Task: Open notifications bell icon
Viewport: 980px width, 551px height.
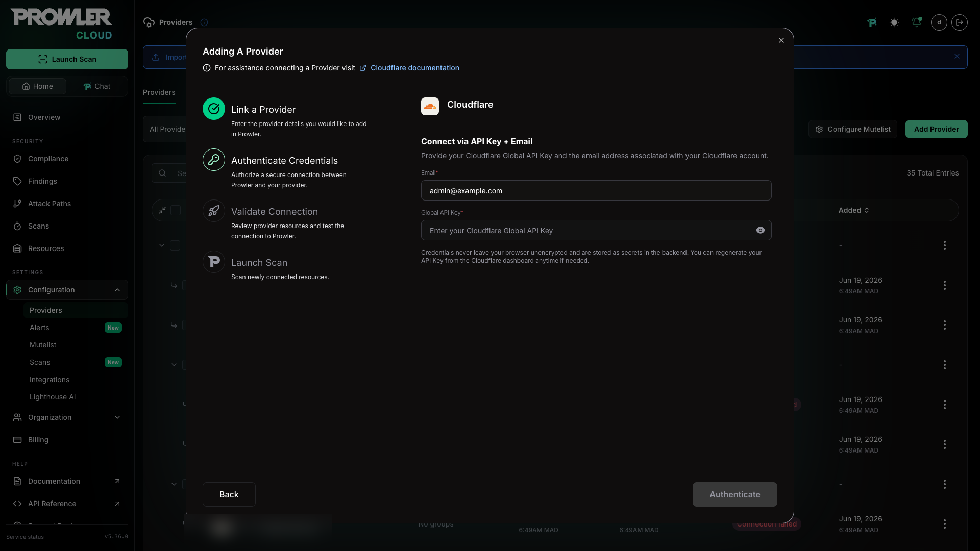Action: (917, 22)
